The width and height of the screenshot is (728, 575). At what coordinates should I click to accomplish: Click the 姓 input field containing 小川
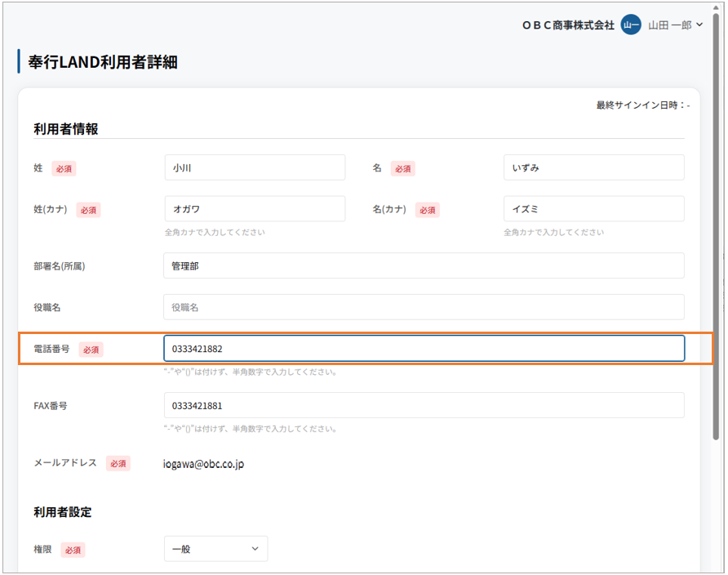(x=255, y=167)
